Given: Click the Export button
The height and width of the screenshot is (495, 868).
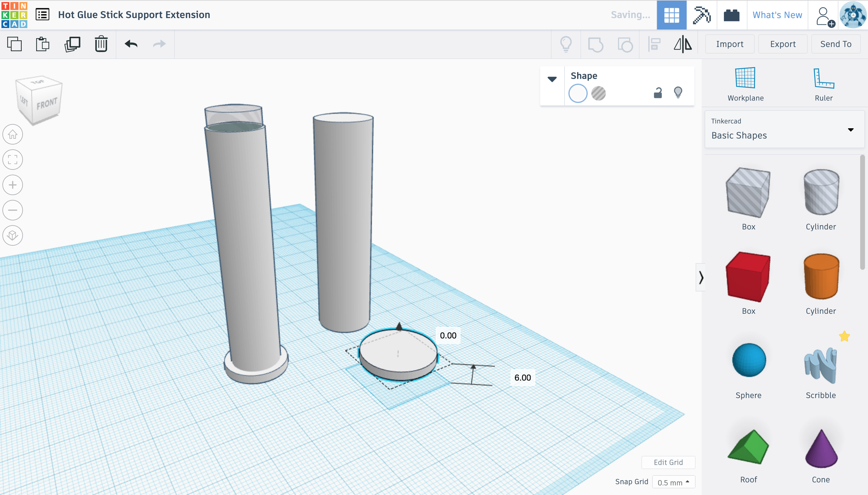Looking at the screenshot, I should pos(783,44).
